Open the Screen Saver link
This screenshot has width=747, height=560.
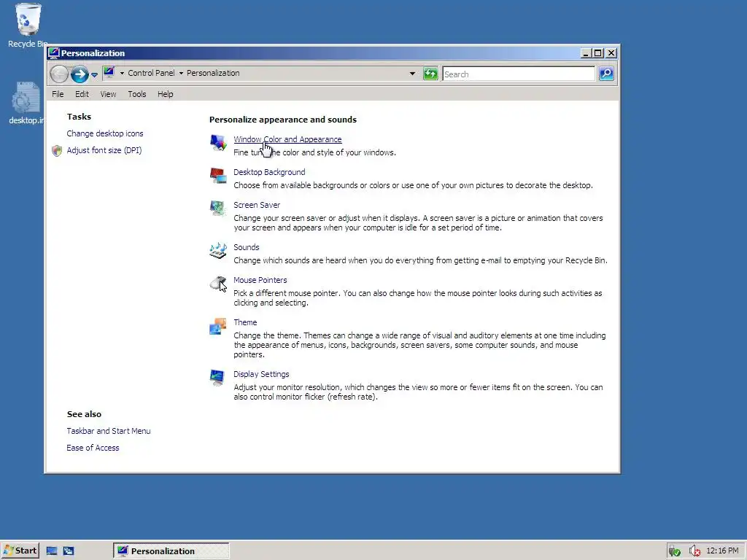point(257,205)
